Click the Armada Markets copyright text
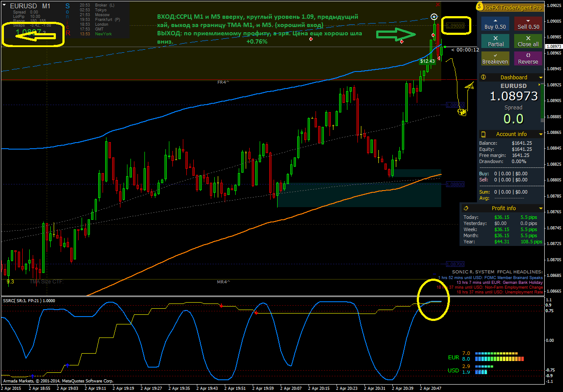 click(x=58, y=381)
